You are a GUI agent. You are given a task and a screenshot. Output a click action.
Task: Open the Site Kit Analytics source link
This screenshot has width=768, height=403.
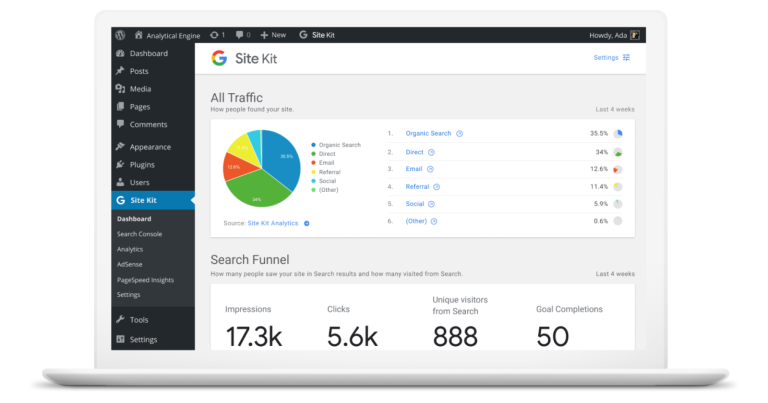pyautogui.click(x=272, y=223)
